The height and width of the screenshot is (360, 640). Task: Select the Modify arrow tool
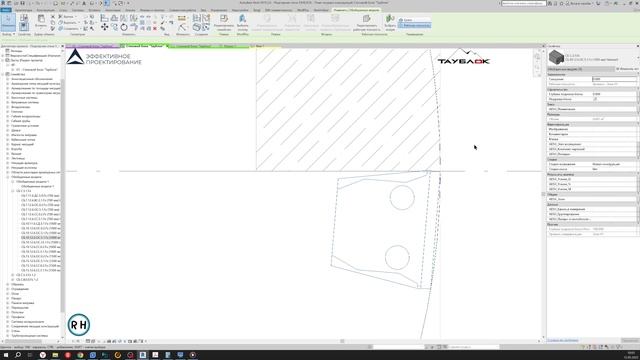click(x=8, y=22)
